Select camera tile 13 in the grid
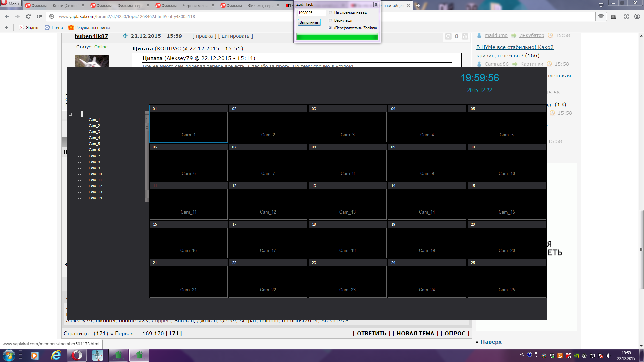This screenshot has width=644, height=362. (x=347, y=201)
